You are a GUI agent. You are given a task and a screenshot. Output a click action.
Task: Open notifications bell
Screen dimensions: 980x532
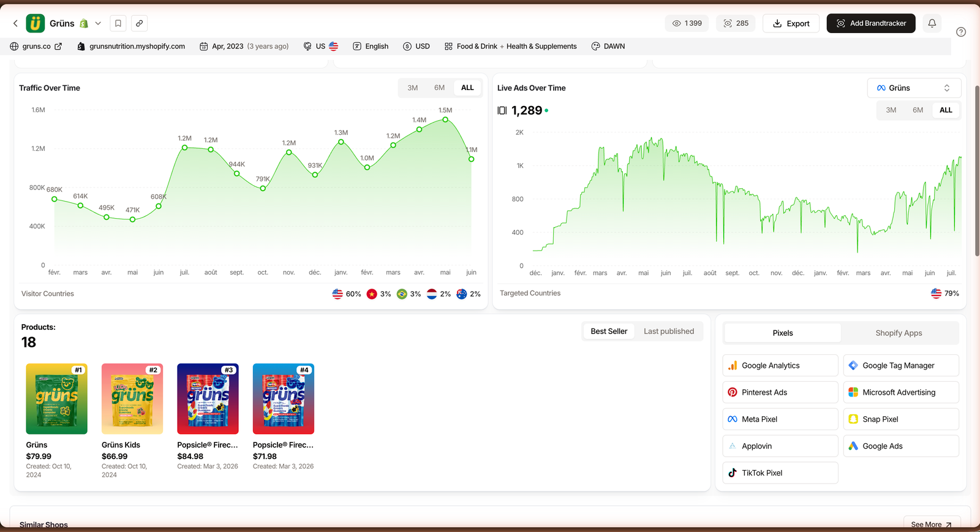[932, 23]
